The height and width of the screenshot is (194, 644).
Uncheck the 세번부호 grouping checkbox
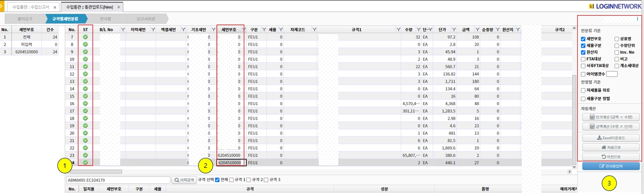tap(583, 39)
